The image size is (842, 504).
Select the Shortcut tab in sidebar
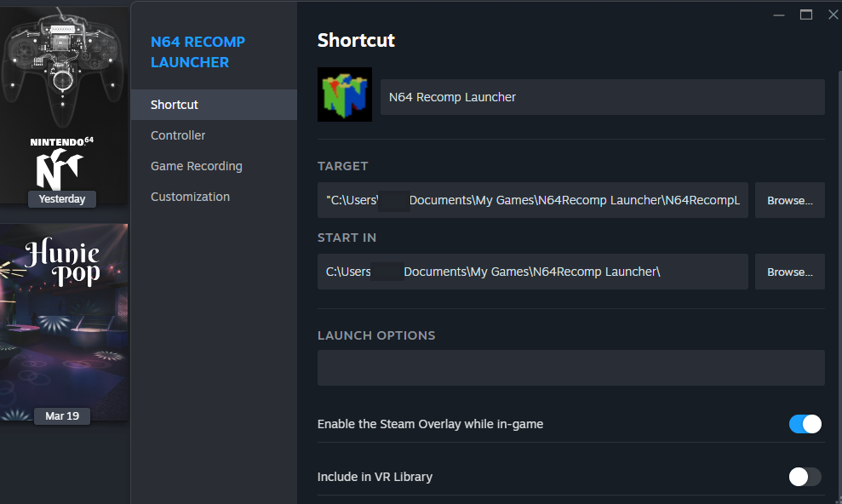214,105
